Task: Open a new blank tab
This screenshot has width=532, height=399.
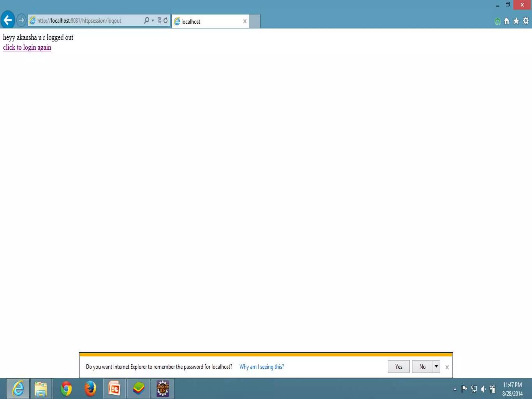Action: [x=255, y=21]
